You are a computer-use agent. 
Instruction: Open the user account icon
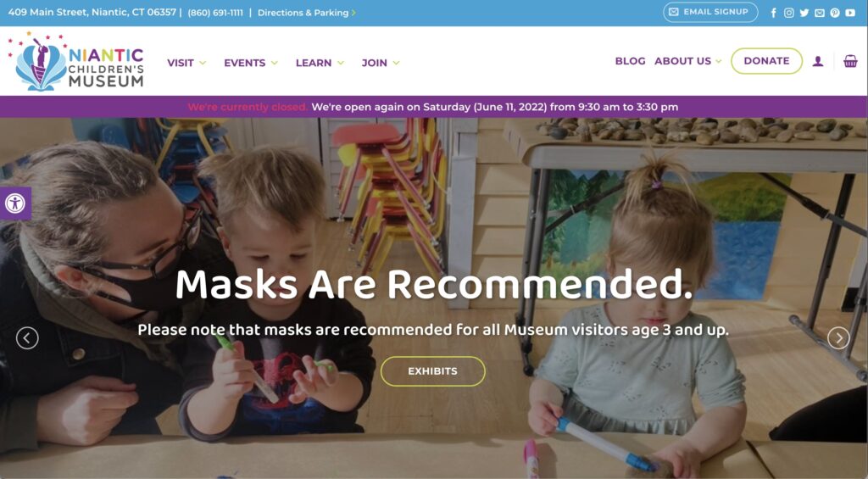(x=818, y=62)
